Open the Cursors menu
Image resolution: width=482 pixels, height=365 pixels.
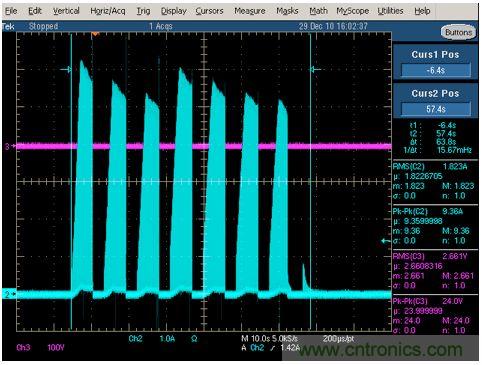(x=209, y=11)
